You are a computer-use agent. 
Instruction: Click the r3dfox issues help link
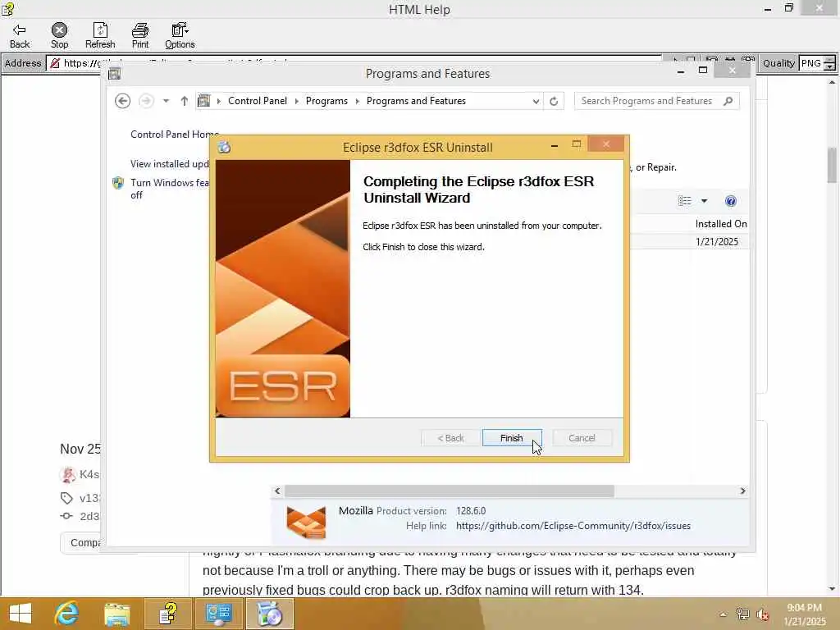click(x=573, y=526)
